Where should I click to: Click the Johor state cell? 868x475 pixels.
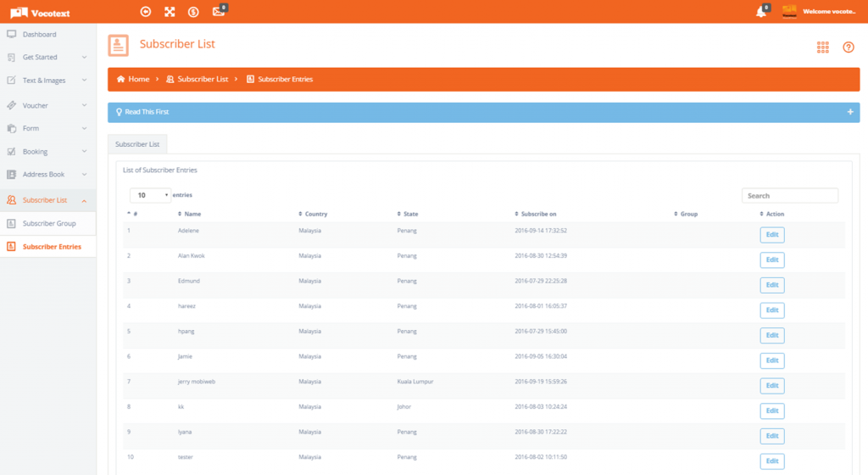pos(404,407)
